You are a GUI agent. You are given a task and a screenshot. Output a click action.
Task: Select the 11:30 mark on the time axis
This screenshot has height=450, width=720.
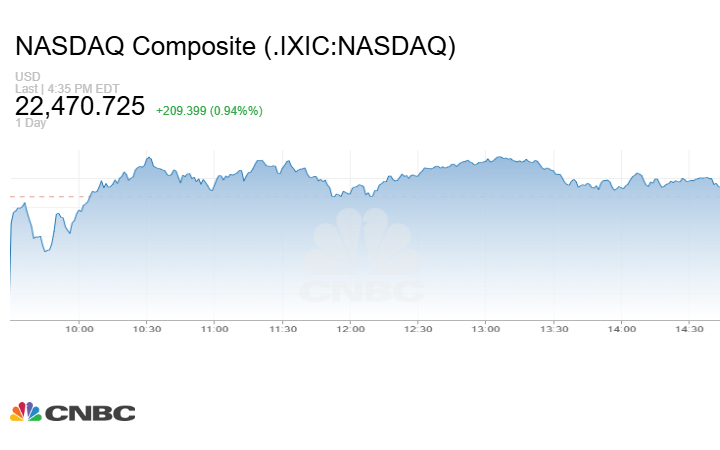point(283,328)
